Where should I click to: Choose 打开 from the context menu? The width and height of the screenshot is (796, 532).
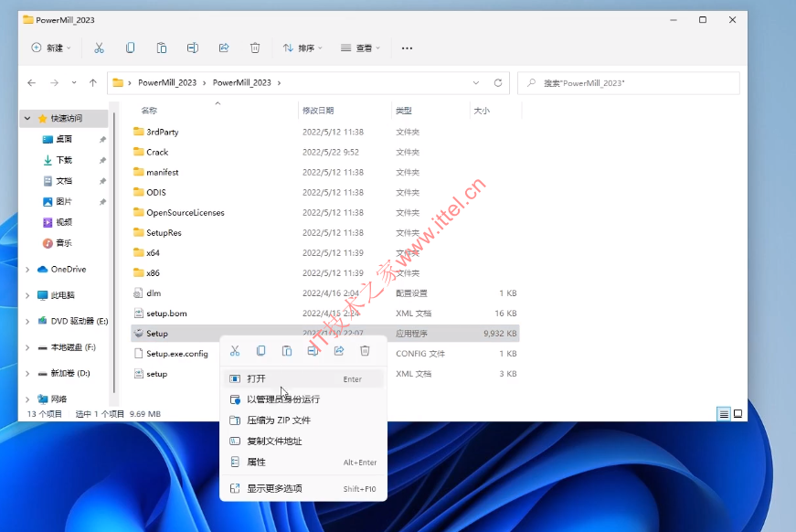[303, 378]
